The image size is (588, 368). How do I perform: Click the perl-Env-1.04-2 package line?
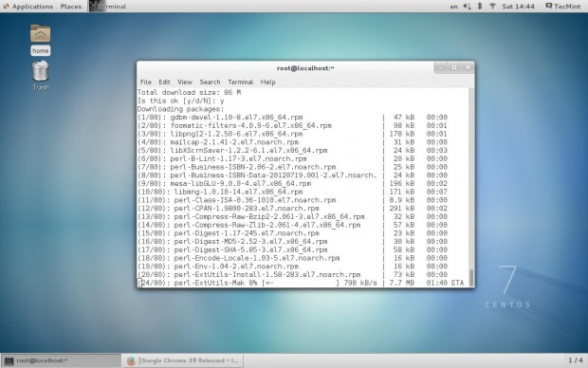click(292, 266)
